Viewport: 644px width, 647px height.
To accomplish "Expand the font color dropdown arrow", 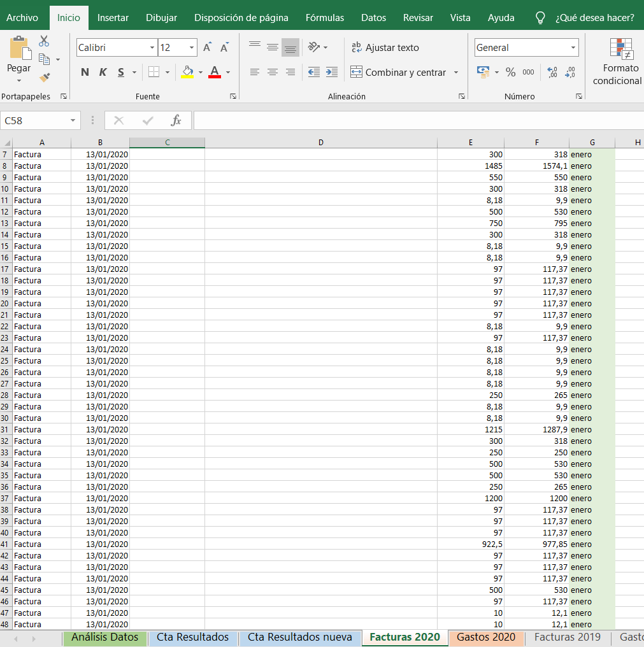I will click(x=228, y=72).
